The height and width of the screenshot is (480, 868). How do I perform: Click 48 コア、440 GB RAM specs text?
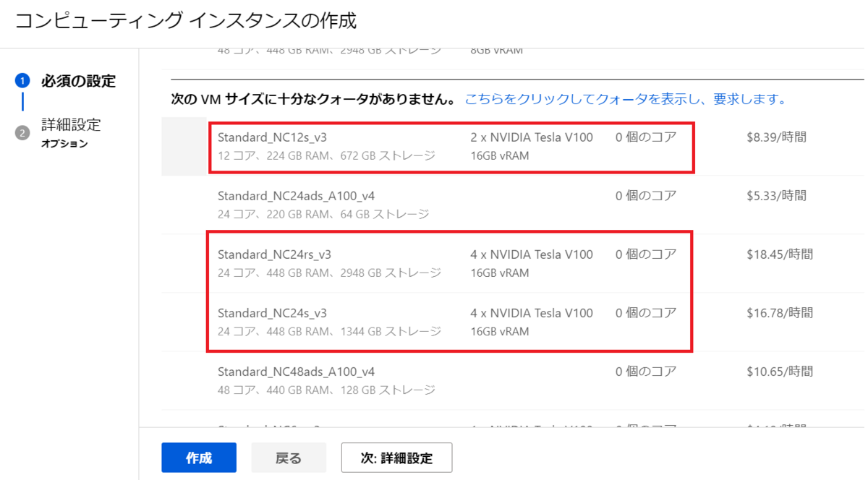(326, 390)
